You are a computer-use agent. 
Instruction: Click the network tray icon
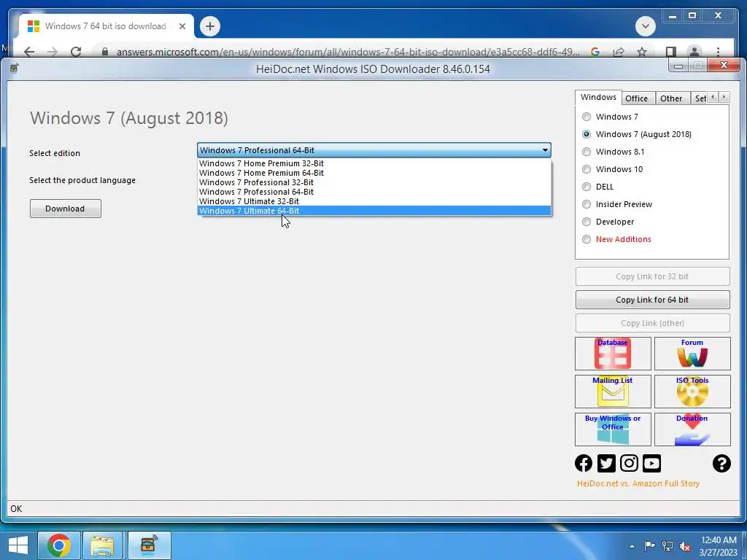(x=667, y=546)
